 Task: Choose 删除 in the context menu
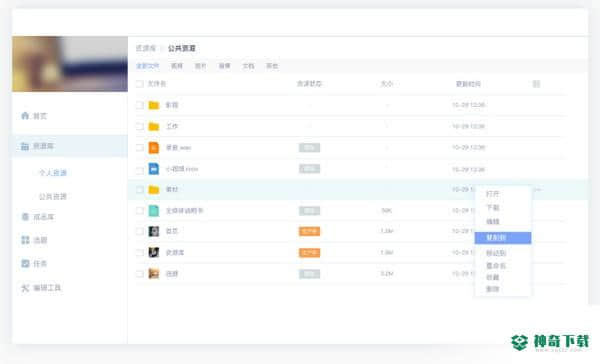(x=492, y=289)
